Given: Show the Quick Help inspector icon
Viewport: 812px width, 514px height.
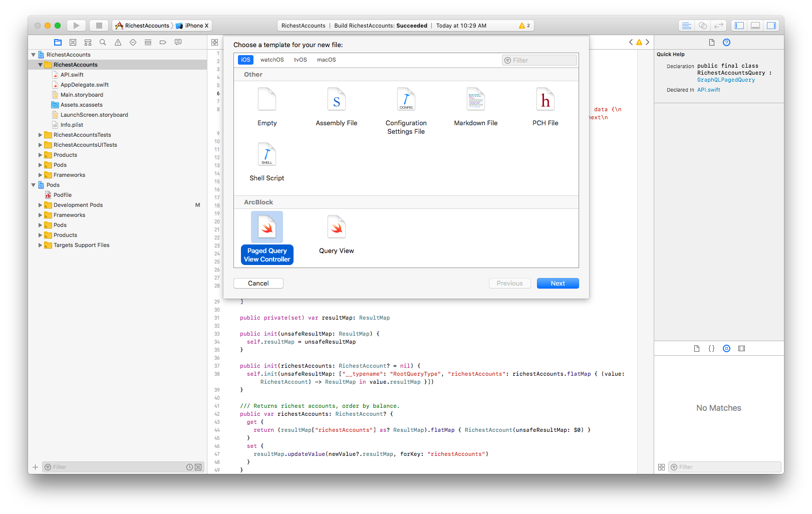Looking at the screenshot, I should tap(727, 43).
